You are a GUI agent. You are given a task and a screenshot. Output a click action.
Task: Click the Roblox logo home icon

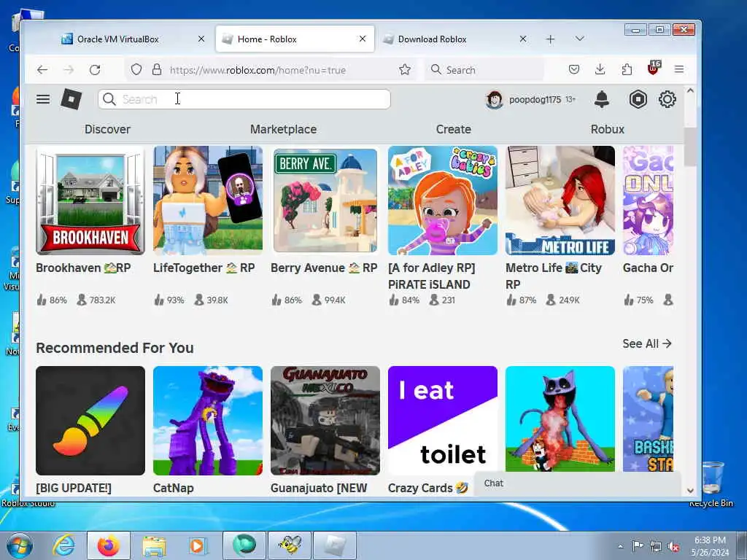point(71,99)
